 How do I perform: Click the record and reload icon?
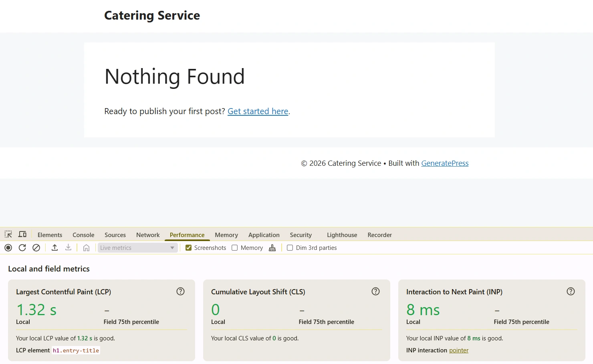(x=22, y=248)
